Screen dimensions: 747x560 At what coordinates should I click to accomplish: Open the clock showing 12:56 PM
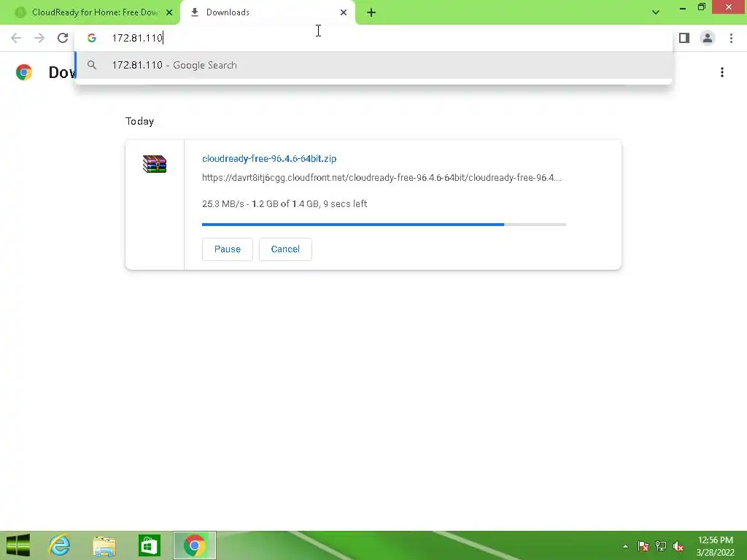point(716,546)
